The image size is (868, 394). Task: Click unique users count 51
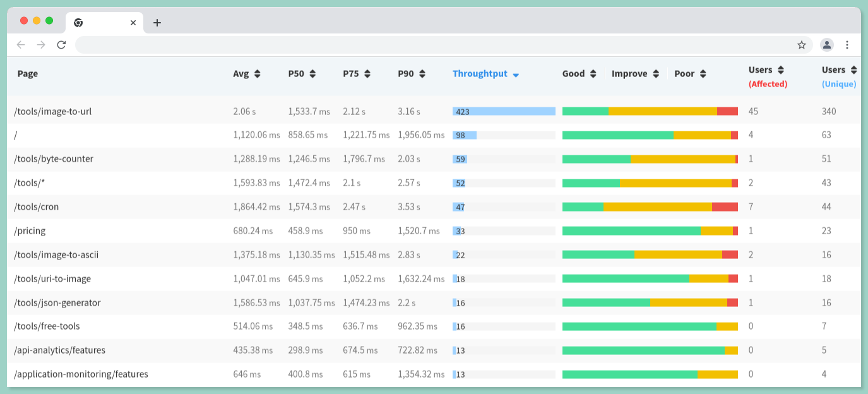tap(826, 159)
